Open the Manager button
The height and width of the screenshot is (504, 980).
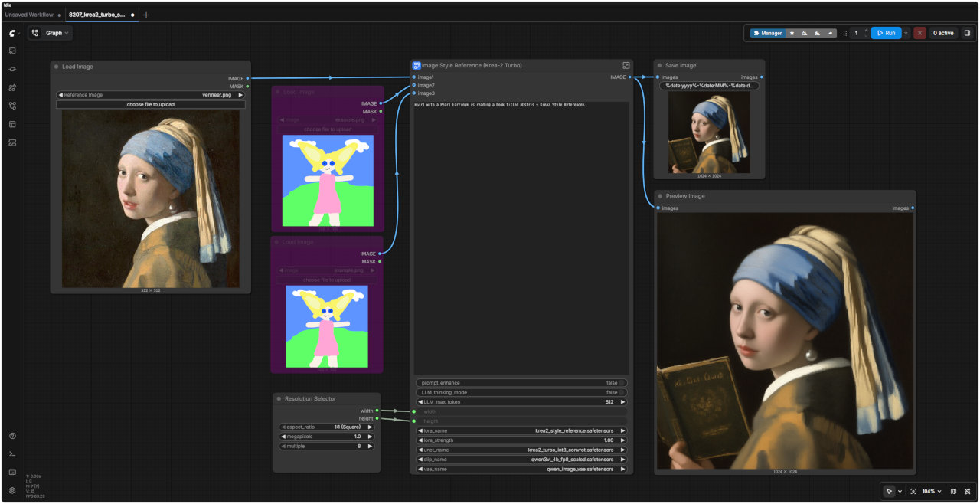pyautogui.click(x=767, y=33)
